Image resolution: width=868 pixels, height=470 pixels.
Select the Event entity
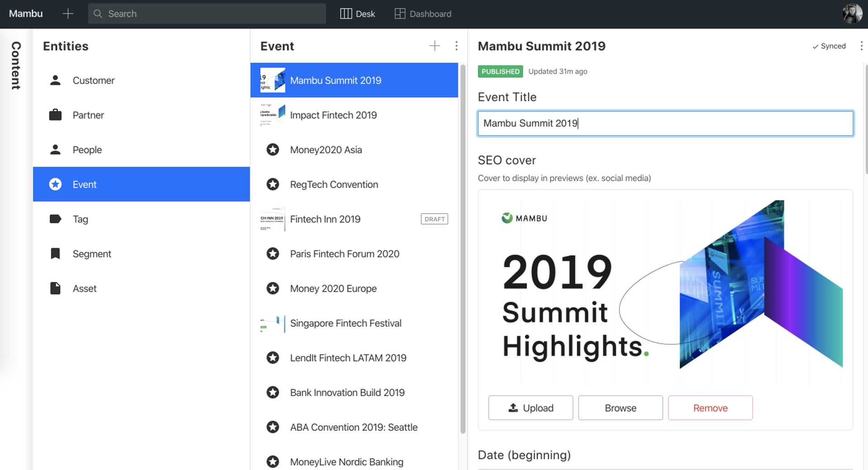142,184
